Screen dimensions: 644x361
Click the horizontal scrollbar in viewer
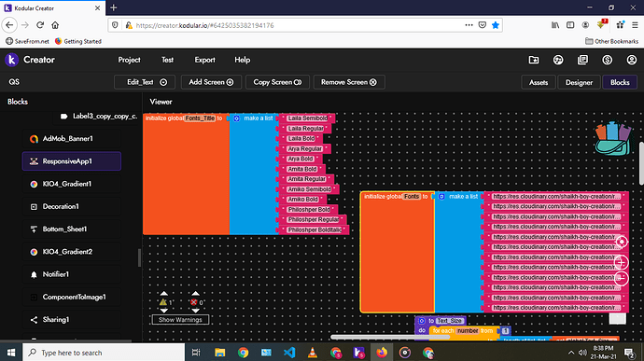pyautogui.click(x=390, y=337)
